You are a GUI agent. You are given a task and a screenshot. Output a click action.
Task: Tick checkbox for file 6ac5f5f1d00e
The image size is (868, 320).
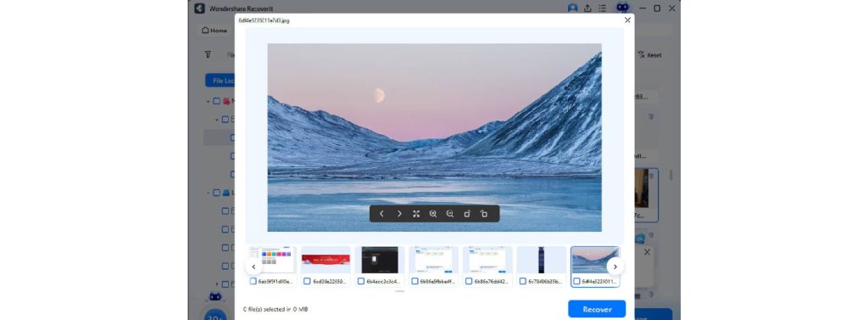tap(253, 281)
